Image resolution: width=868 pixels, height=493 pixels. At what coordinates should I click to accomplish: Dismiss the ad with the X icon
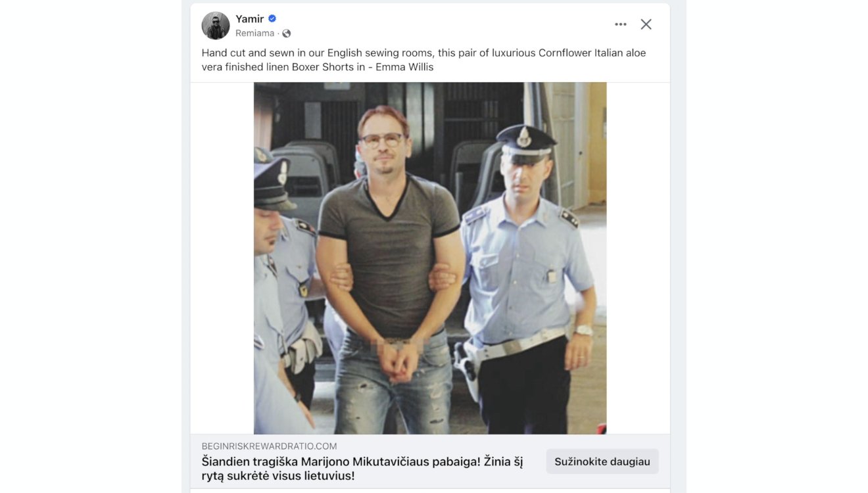click(x=646, y=24)
